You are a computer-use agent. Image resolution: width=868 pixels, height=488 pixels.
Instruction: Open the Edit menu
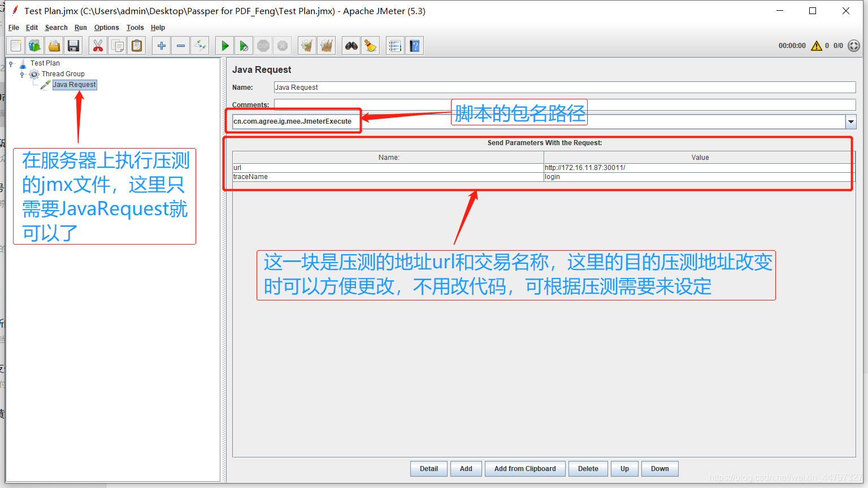coord(32,28)
